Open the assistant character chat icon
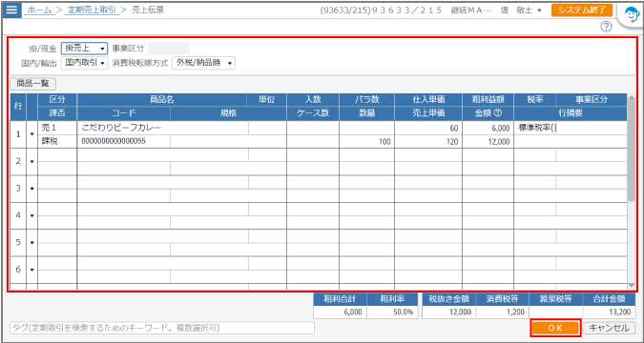 pyautogui.click(x=631, y=15)
